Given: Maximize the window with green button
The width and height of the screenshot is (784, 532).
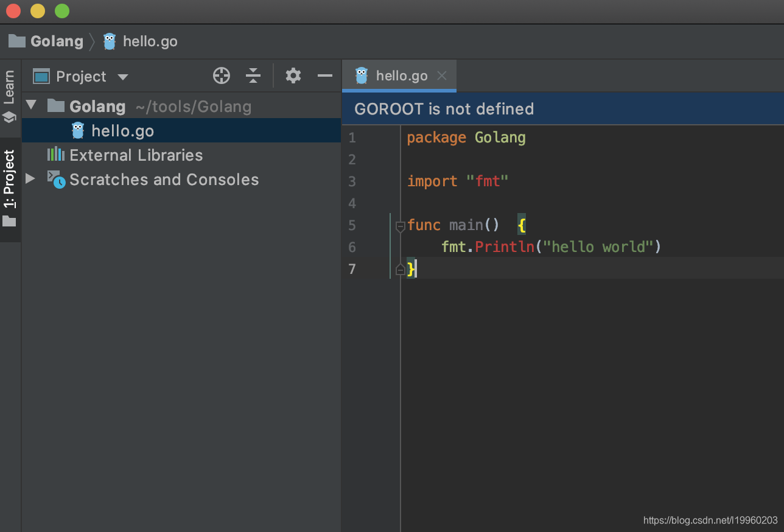Looking at the screenshot, I should point(62,11).
